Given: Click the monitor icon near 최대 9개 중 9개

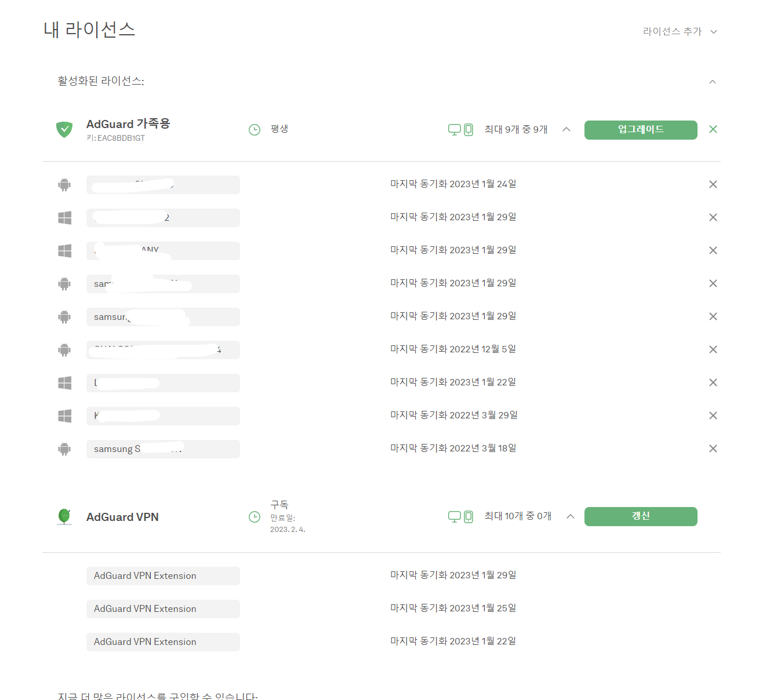Looking at the screenshot, I should [454, 129].
